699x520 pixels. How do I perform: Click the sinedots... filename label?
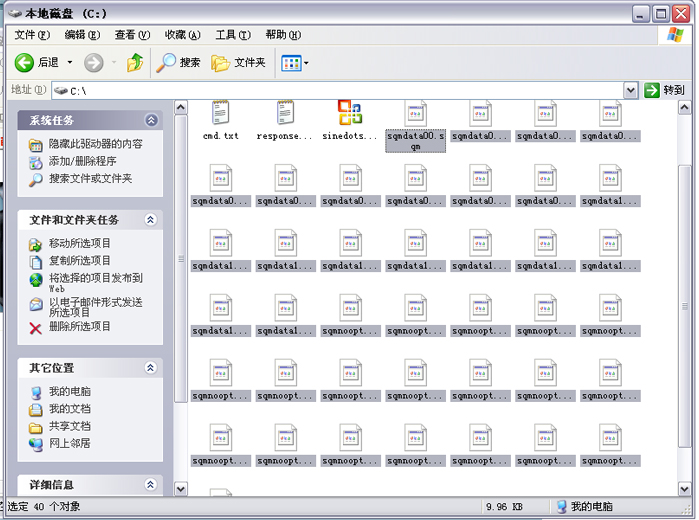pos(350,136)
